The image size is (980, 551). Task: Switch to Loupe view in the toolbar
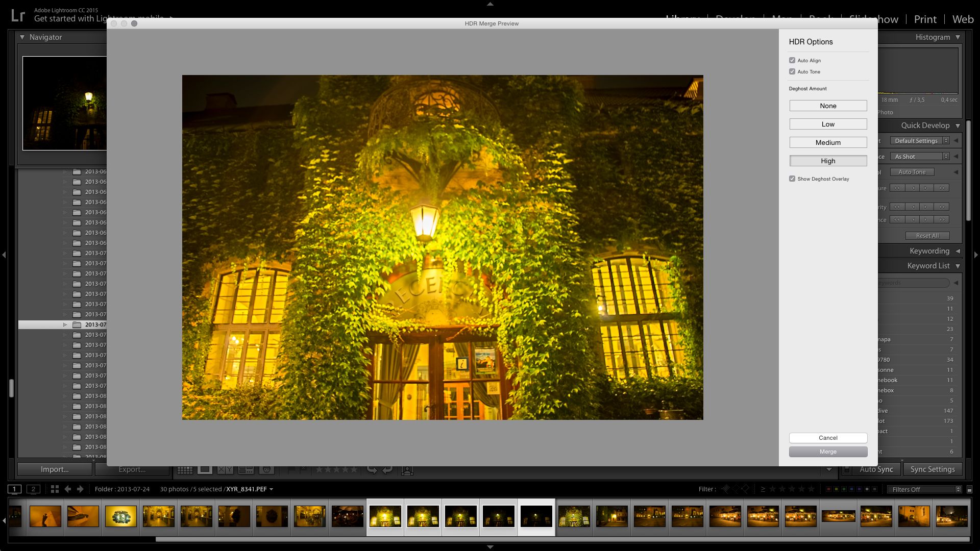[206, 470]
